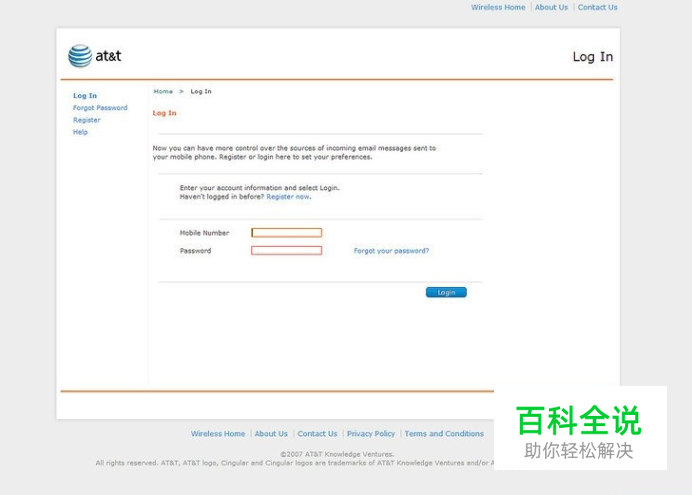
Task: Open Help in the sidebar
Action: coord(80,132)
